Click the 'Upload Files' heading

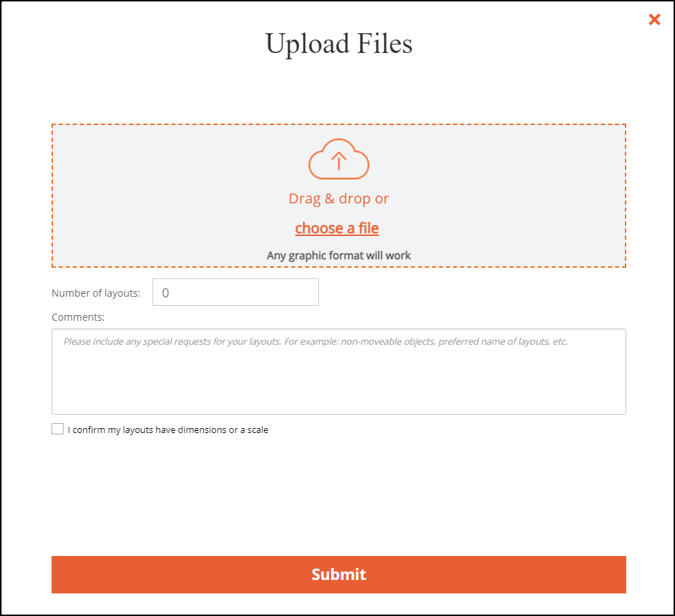coord(339,44)
